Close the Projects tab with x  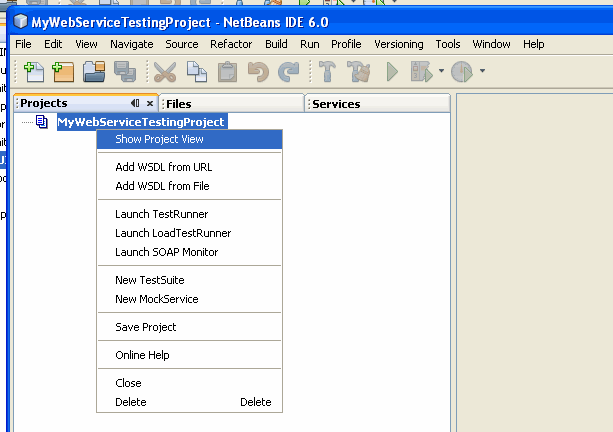[150, 103]
